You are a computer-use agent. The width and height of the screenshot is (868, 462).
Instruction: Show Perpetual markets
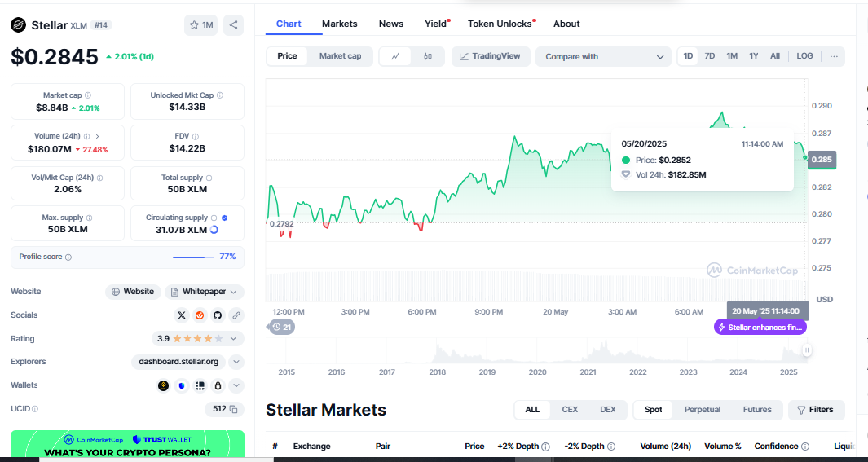(703, 410)
